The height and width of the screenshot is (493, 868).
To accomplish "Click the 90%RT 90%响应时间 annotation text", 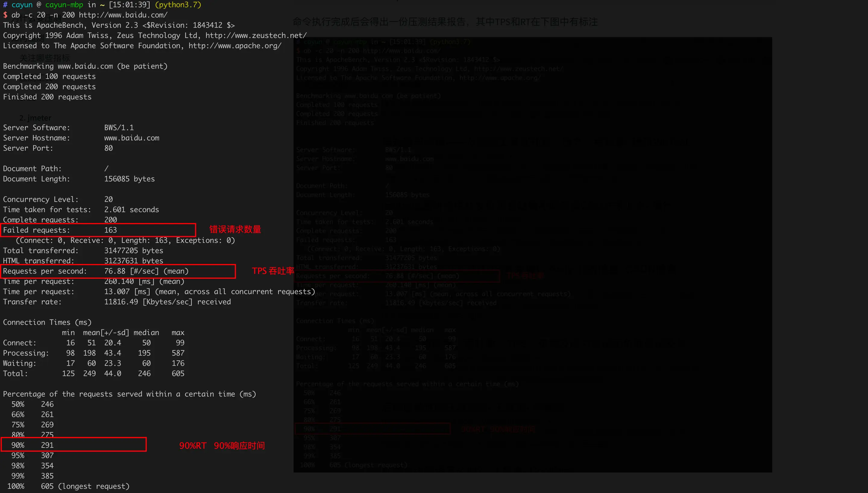I will [x=222, y=446].
